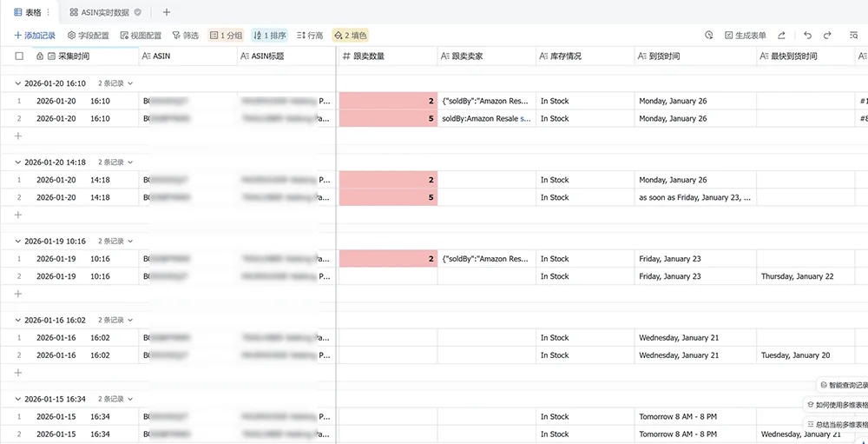Redo the last action
868x444 pixels.
point(827,36)
